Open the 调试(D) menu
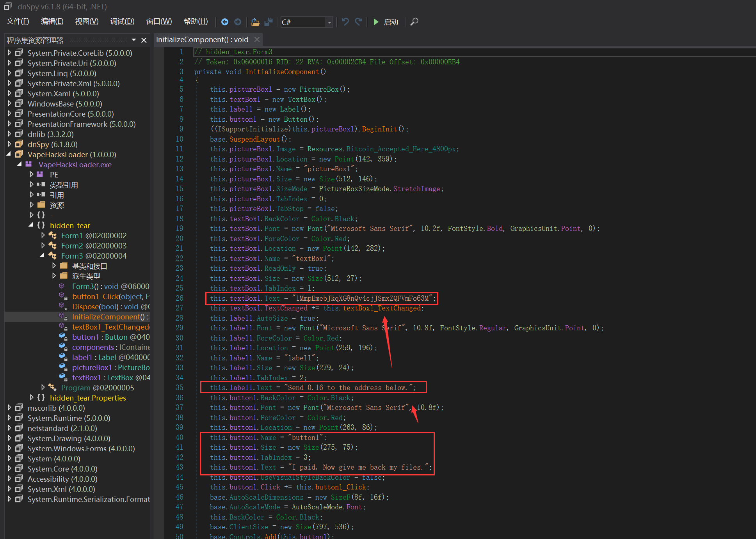 click(x=123, y=21)
